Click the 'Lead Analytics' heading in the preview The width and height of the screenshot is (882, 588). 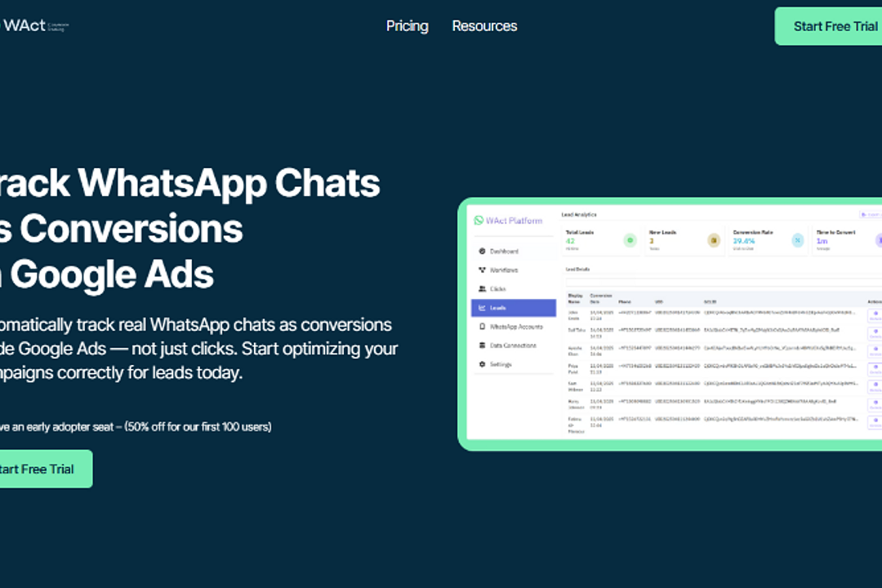pyautogui.click(x=579, y=215)
